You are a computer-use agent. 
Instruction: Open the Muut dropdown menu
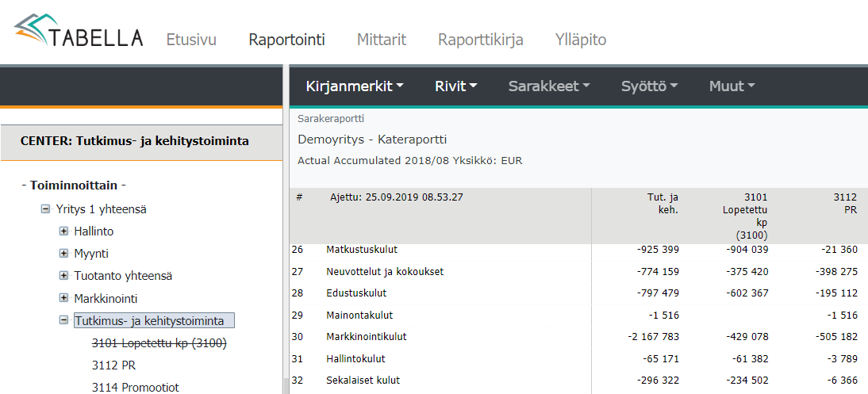click(x=732, y=86)
